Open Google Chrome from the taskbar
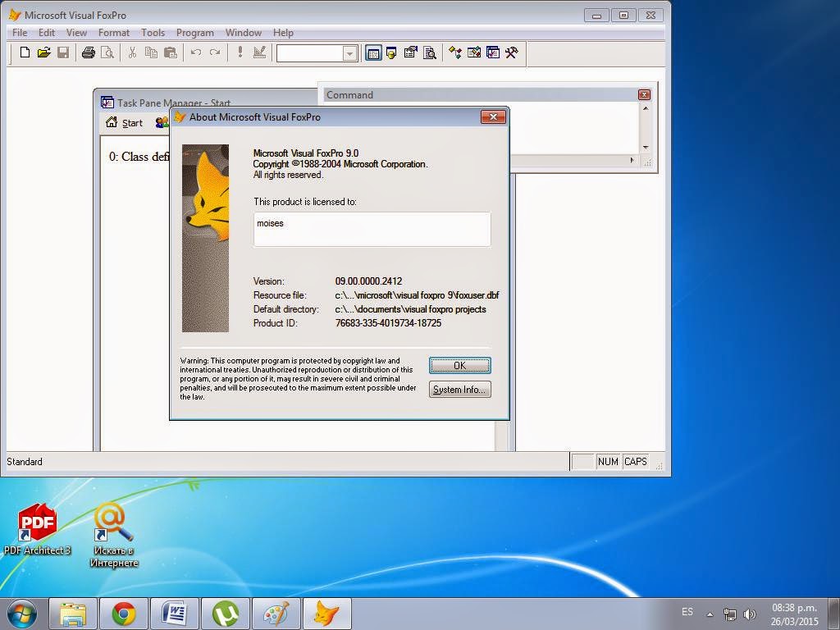The image size is (840, 630). (125, 613)
